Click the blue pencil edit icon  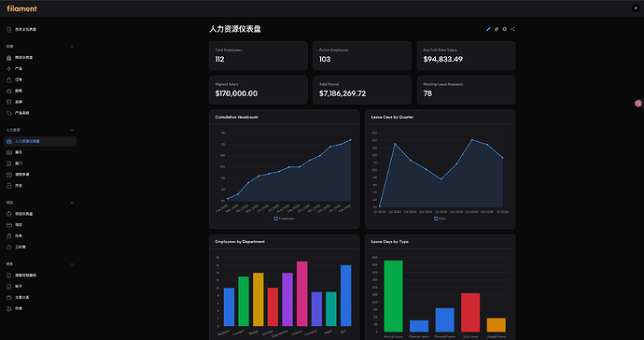(488, 29)
